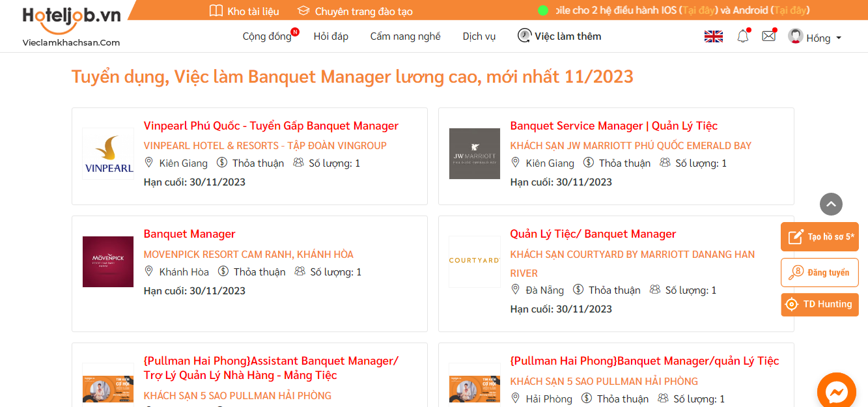The image size is (868, 407).
Task: Open the Dịch vụ menu
Action: tap(479, 36)
